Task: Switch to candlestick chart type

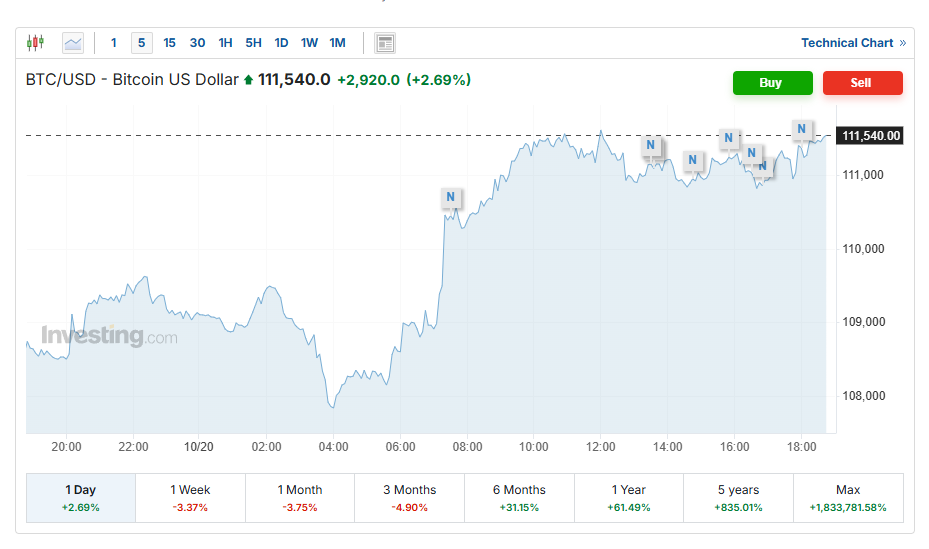Action: coord(36,43)
